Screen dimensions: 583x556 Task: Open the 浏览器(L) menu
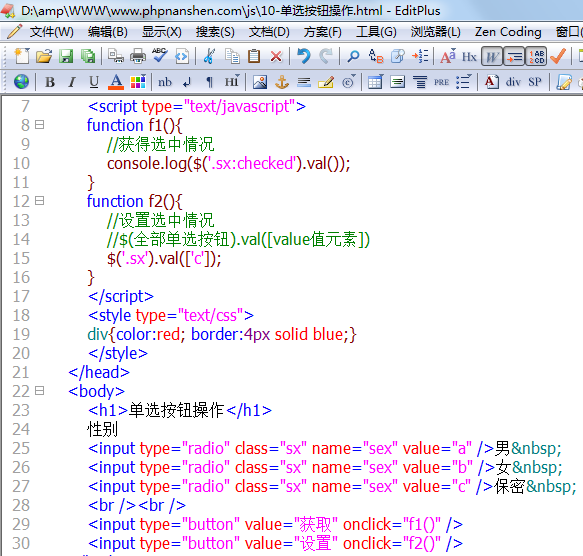[436, 32]
